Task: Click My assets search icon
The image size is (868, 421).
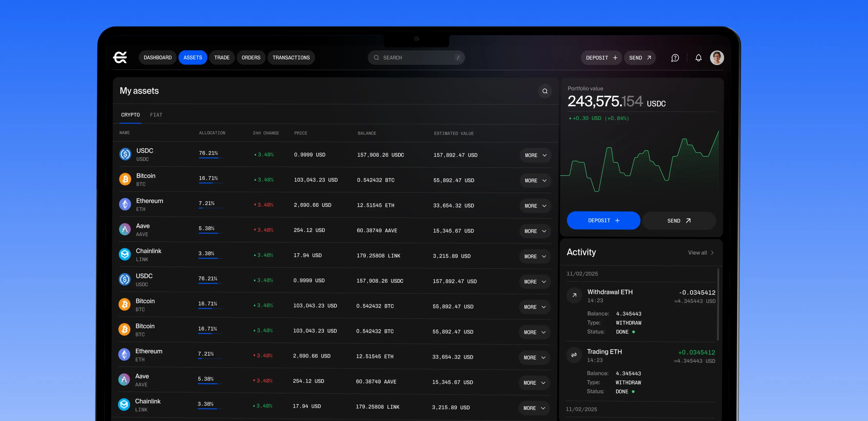Action: pos(545,91)
